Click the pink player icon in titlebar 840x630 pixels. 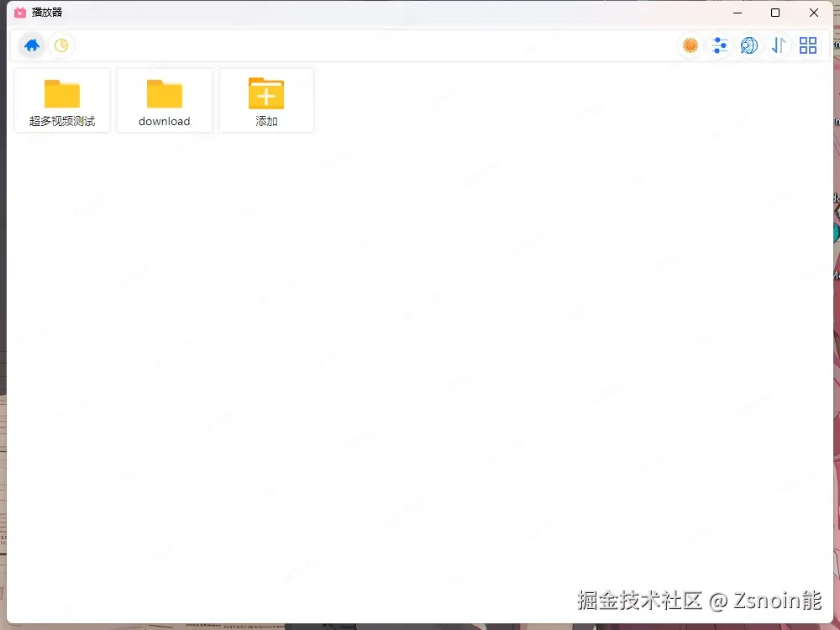[x=18, y=13]
